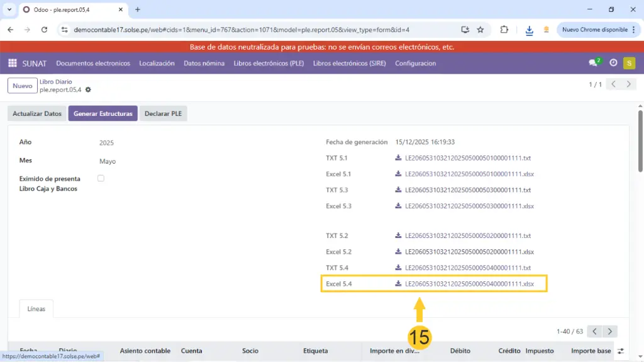Open the LE...050200001111.xlsx Excel 5.2 link
This screenshot has height=362, width=644.
coord(469,252)
